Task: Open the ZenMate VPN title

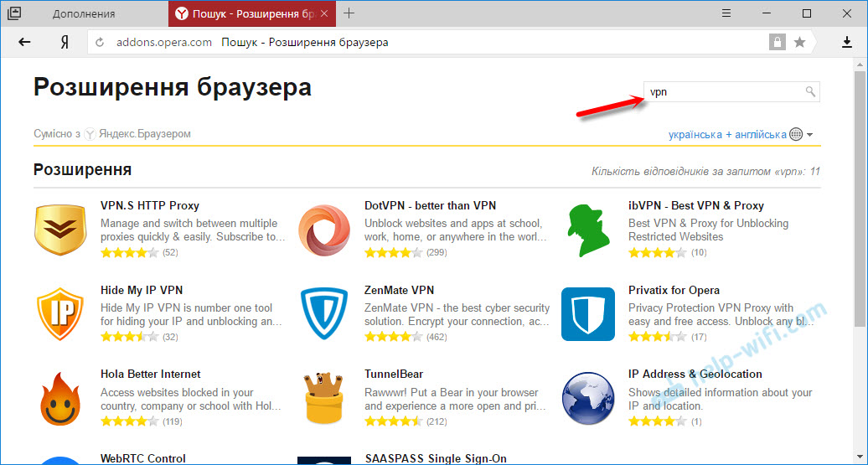Action: [399, 290]
